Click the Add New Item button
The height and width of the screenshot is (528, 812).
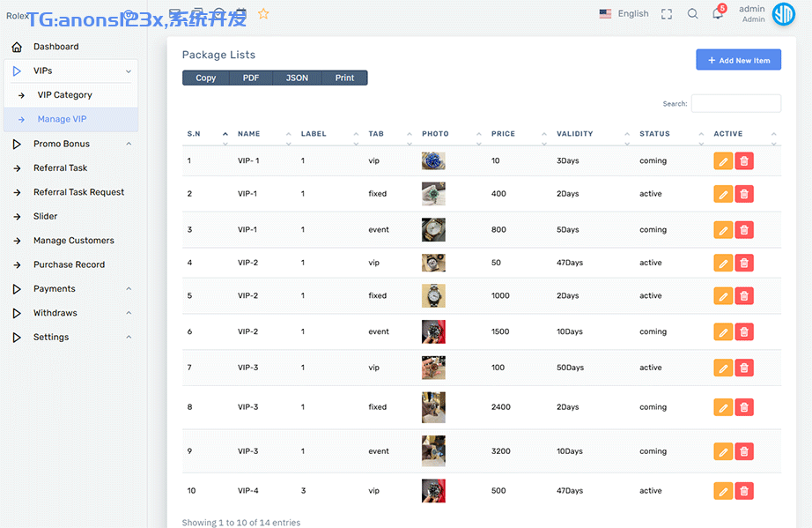(738, 60)
